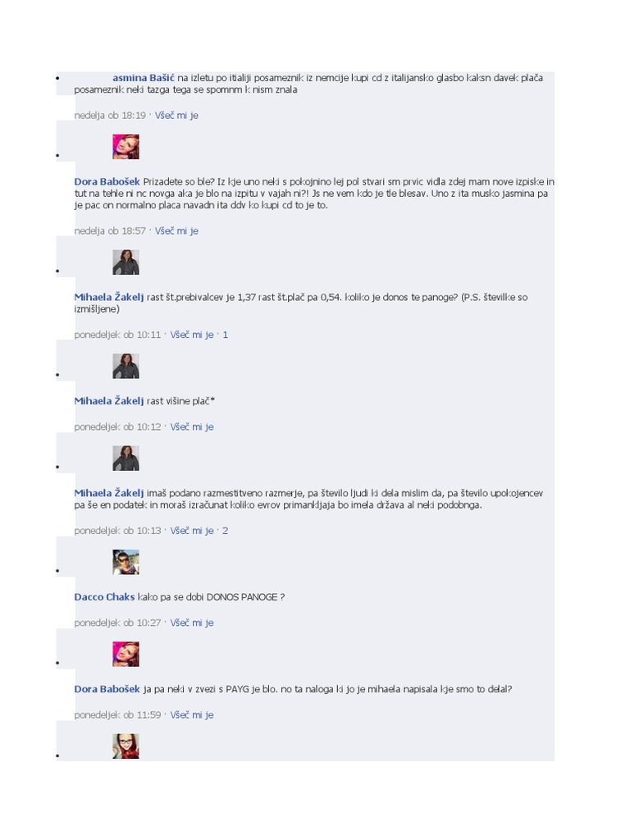Click the avatar above 'imaš podano razmestitveno' comment
The height and width of the screenshot is (840, 630).
126,459
